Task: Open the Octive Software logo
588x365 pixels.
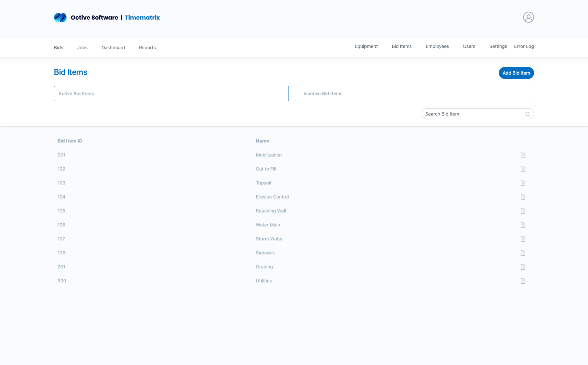Action: pyautogui.click(x=60, y=18)
